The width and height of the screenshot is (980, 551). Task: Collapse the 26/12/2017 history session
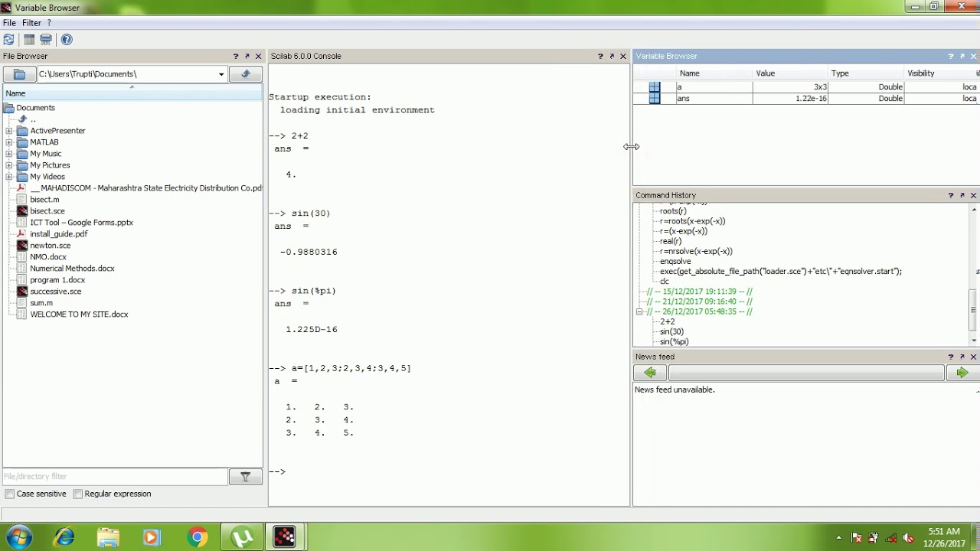point(639,312)
